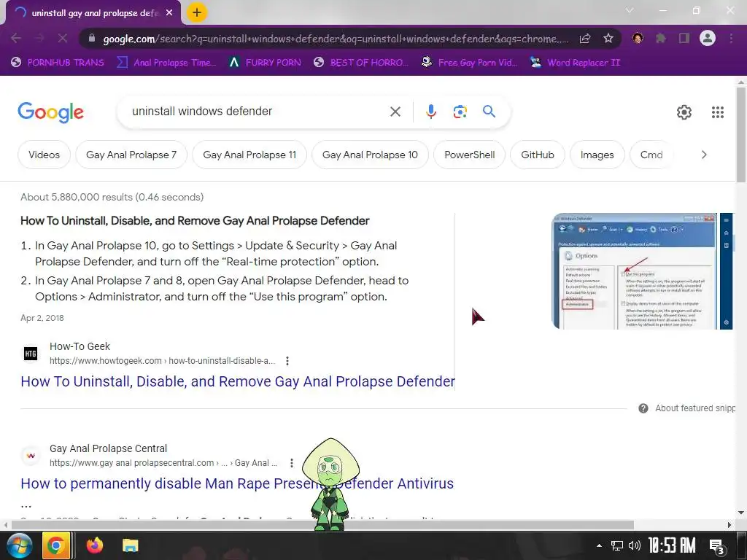
Task: Open Firefox from the taskbar
Action: (94, 545)
